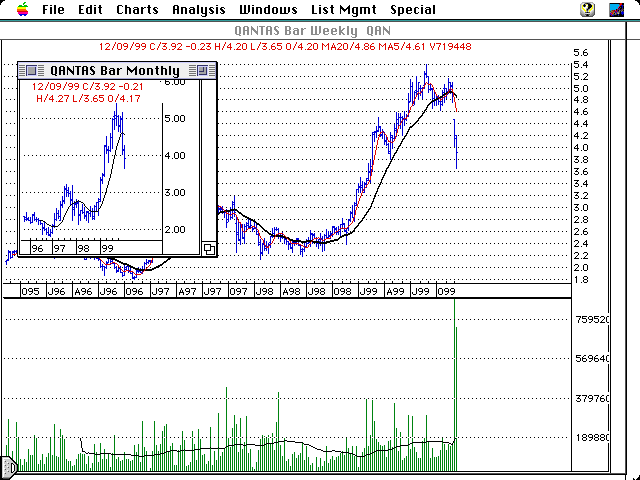Click the 5.00 label in monthly chart
Screen dimensions: 640x480
coord(175,118)
